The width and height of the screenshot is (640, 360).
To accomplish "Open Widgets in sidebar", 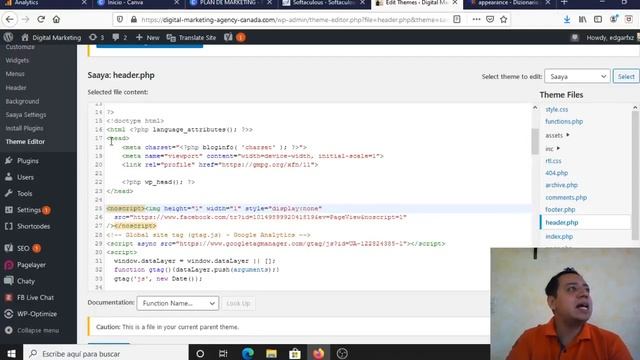I will 17,60.
